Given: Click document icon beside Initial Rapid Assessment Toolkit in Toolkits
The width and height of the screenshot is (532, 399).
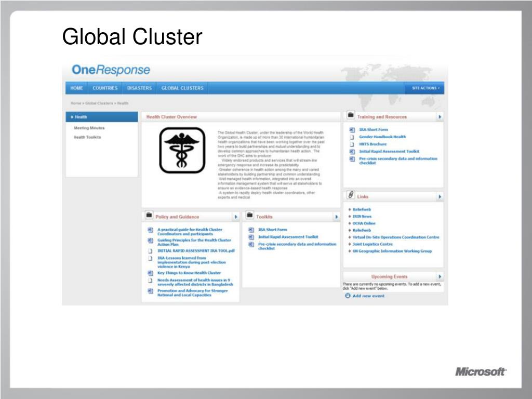Looking at the screenshot, I should pyautogui.click(x=251, y=237).
